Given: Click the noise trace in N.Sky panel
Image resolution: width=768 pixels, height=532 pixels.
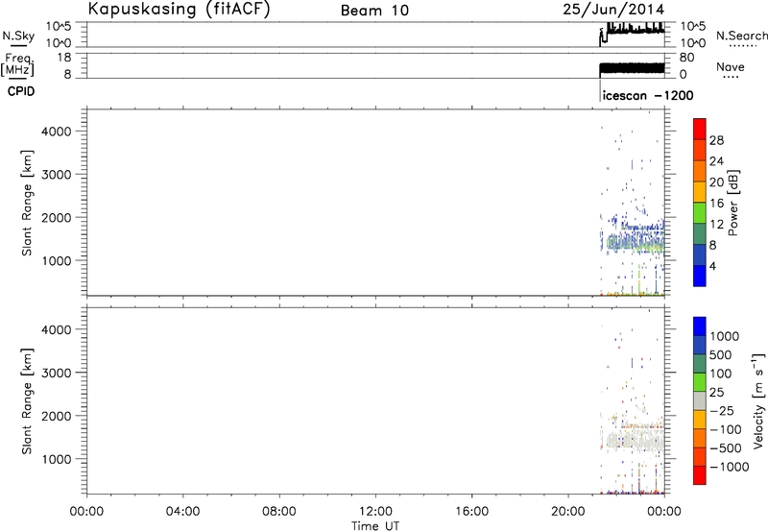Looking at the screenshot, I should (635, 31).
